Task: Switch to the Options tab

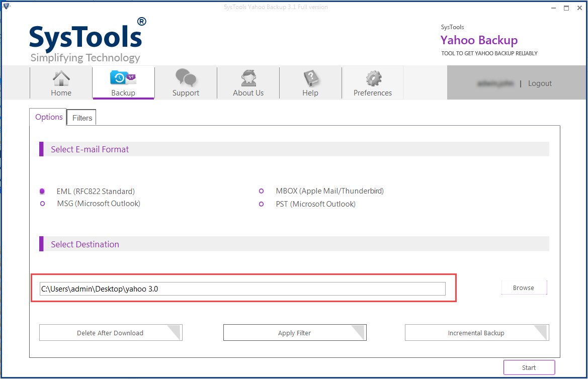Action: click(49, 117)
